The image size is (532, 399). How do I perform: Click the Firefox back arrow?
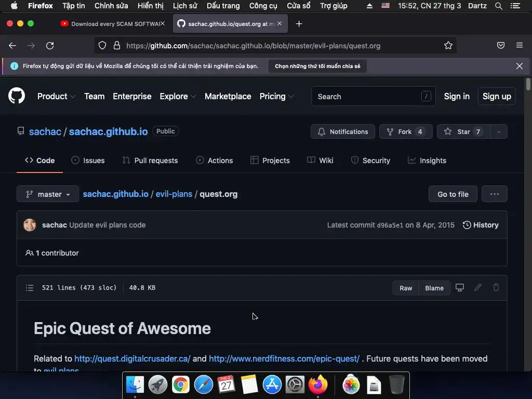point(12,46)
